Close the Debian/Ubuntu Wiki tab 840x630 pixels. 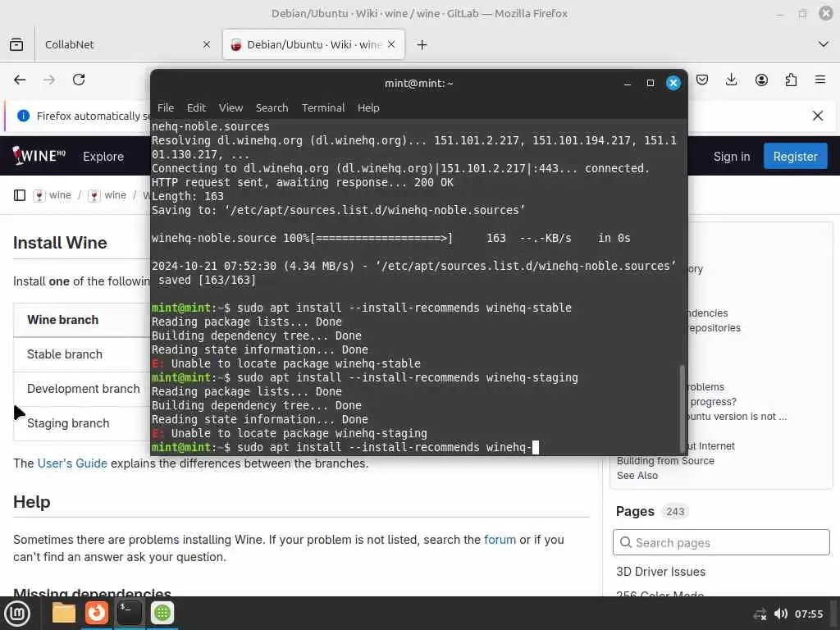391,44
